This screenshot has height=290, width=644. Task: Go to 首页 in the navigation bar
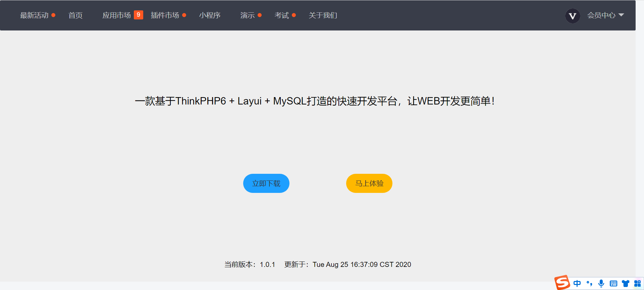pyautogui.click(x=75, y=15)
